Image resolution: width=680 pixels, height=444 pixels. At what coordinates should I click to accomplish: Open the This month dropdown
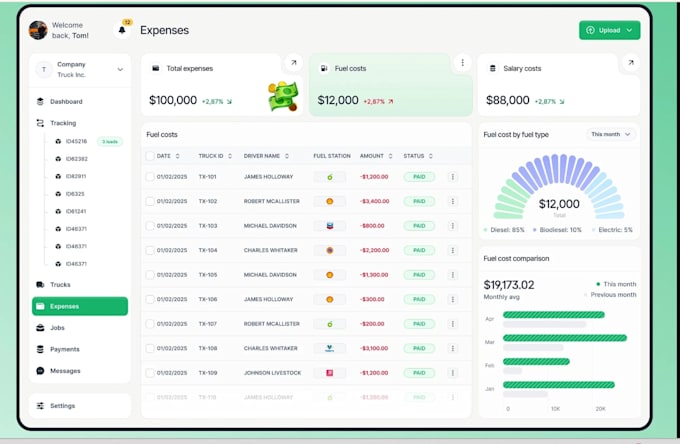611,134
